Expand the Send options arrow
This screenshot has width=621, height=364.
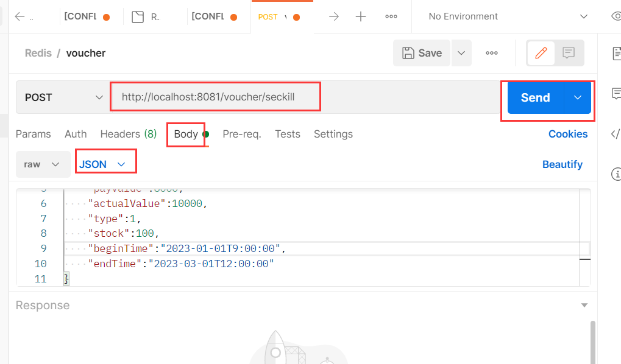578,97
